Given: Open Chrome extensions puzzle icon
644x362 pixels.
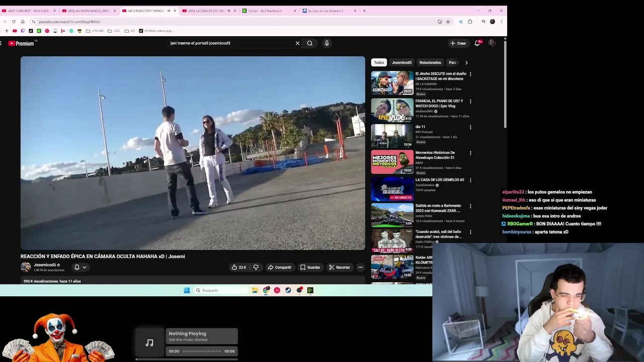Looking at the screenshot, I should 470,22.
